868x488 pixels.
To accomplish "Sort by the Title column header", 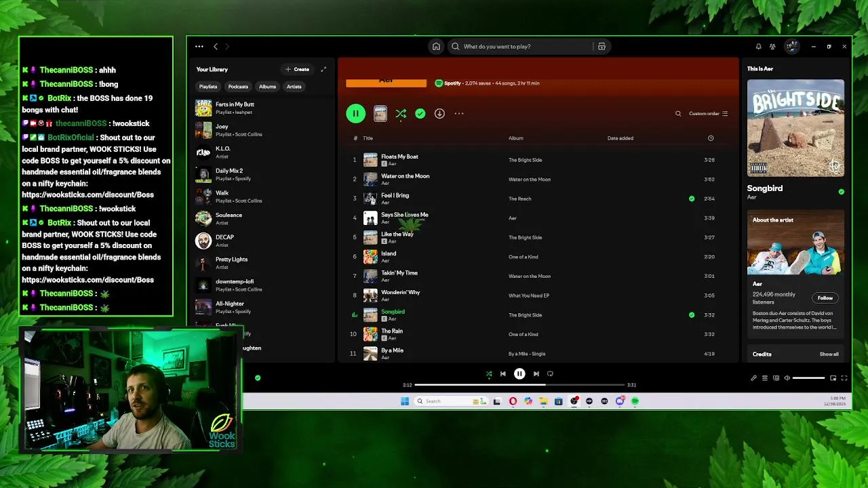I will (368, 138).
